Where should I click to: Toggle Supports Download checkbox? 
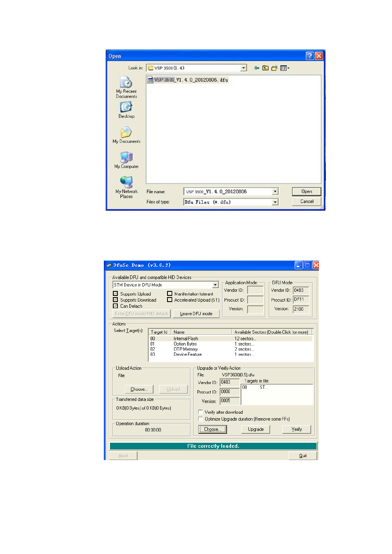(x=115, y=300)
